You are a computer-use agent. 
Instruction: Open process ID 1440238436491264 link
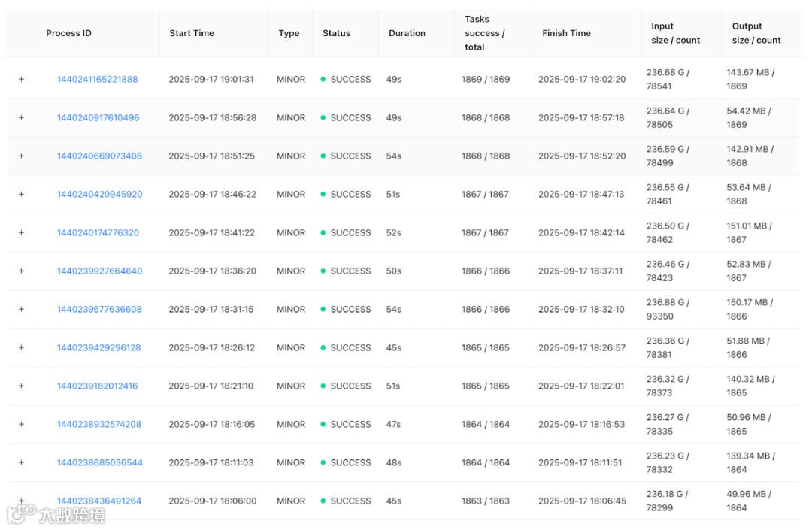(98, 501)
